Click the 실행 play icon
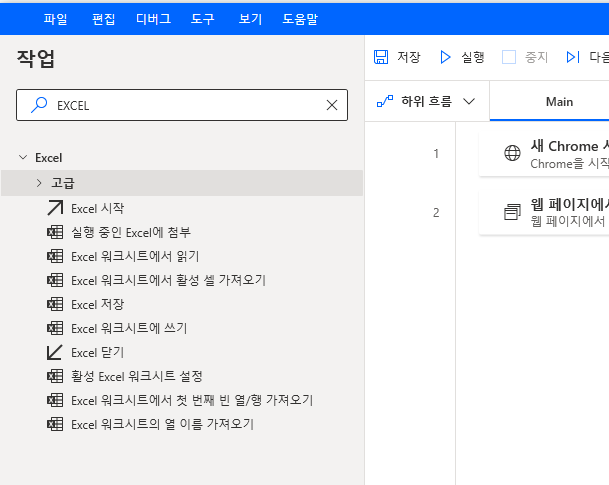 coord(445,57)
